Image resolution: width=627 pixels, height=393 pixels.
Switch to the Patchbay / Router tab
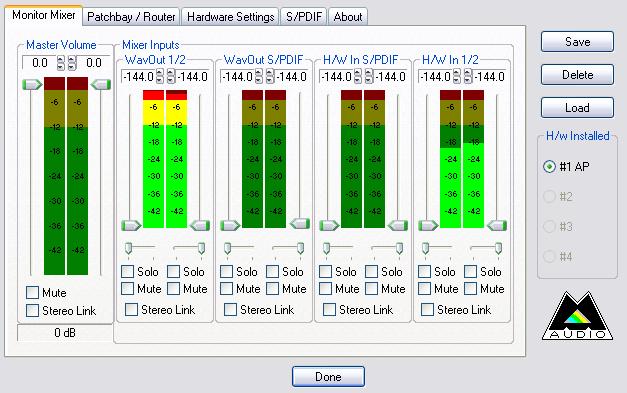pyautogui.click(x=131, y=17)
